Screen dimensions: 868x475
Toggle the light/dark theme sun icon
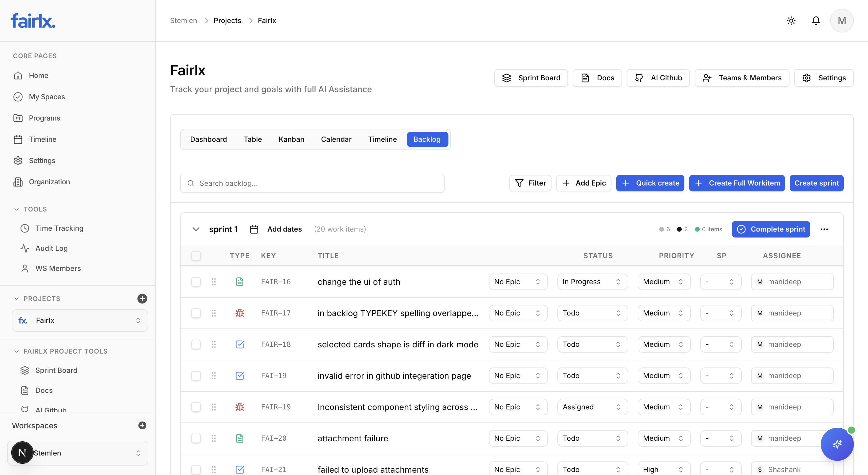point(791,21)
